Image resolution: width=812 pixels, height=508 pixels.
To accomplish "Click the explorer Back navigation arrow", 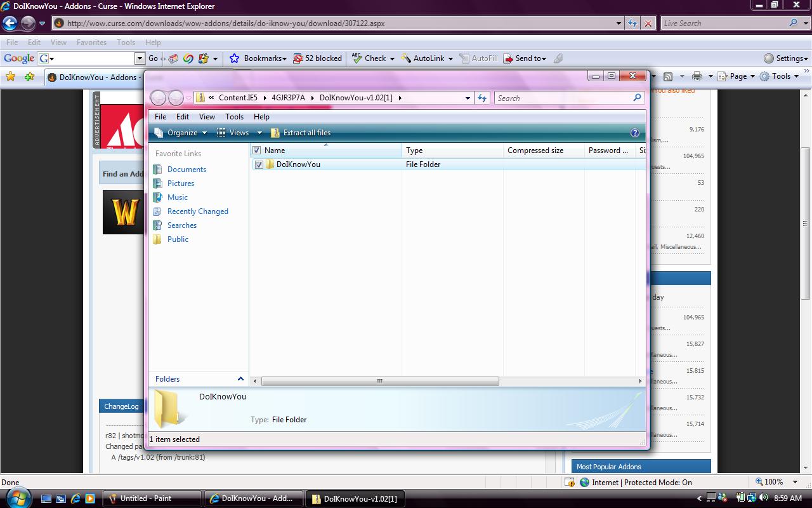I will (158, 98).
